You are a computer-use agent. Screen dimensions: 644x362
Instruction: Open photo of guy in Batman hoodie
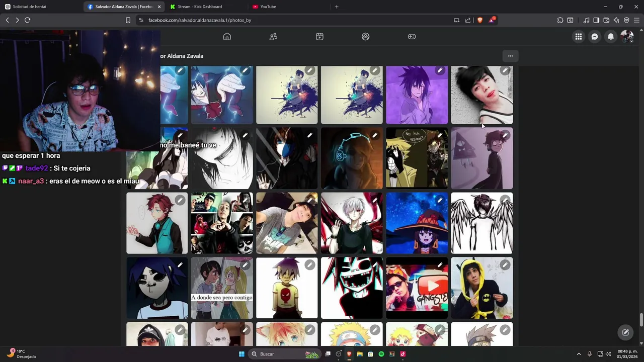click(482, 288)
